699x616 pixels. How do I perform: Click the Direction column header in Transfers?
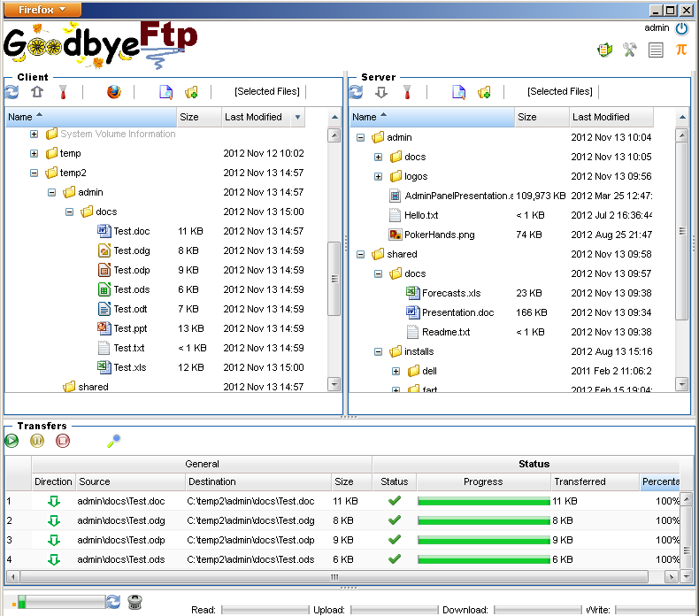coord(53,481)
